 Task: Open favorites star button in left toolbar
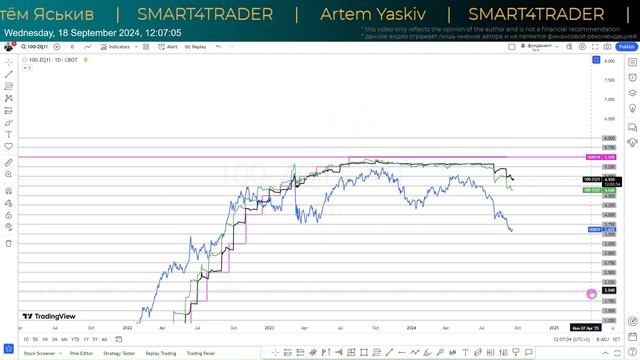tap(9, 349)
